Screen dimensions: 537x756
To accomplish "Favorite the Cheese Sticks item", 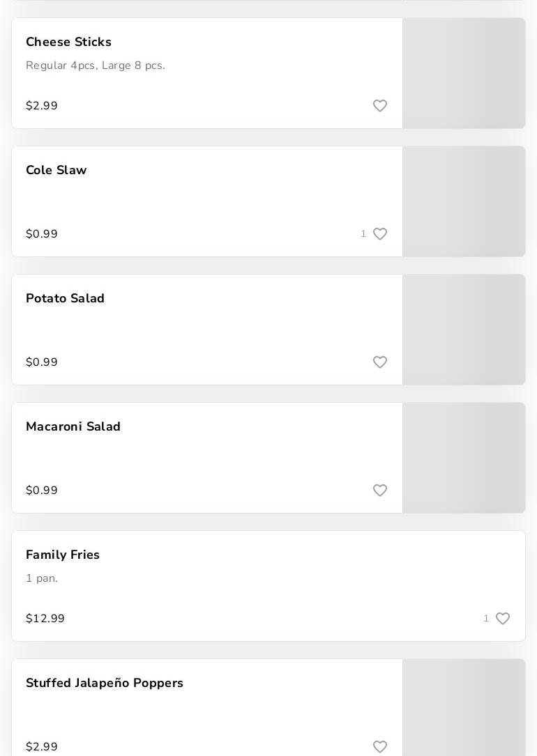I will click(x=380, y=106).
